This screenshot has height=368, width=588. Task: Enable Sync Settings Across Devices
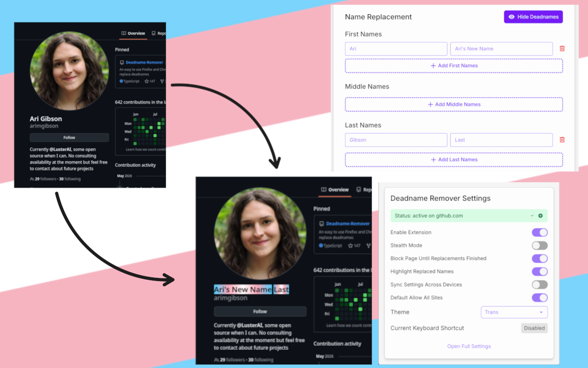click(x=540, y=285)
